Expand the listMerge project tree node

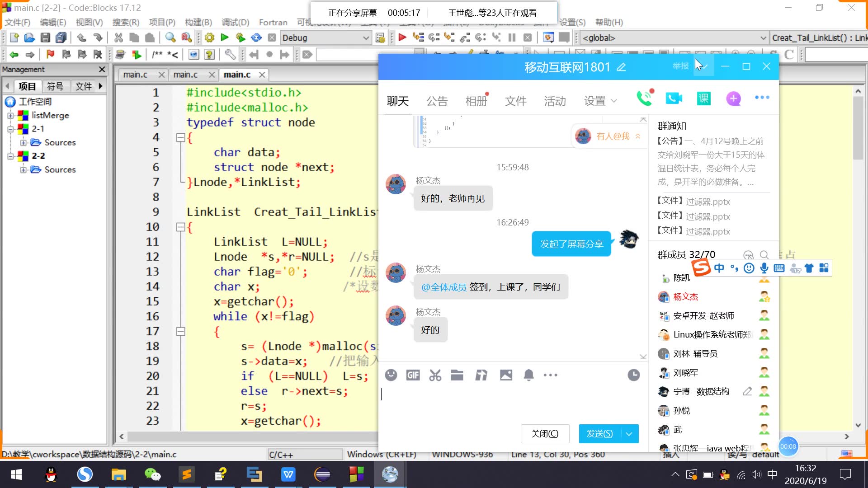pos(10,115)
